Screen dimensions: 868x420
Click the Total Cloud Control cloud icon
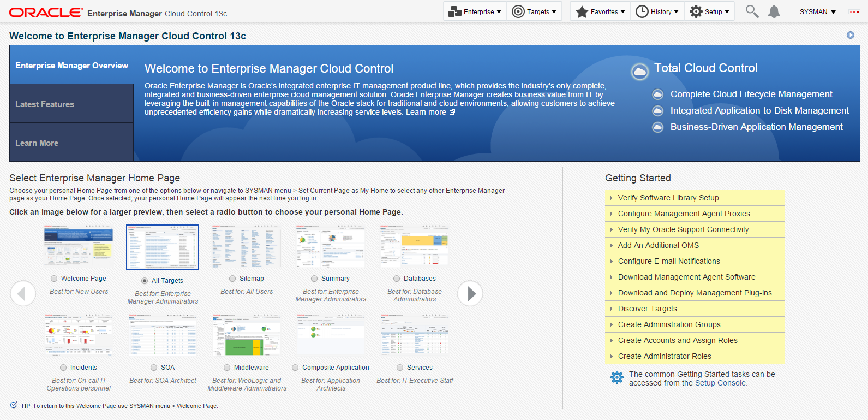coord(639,72)
